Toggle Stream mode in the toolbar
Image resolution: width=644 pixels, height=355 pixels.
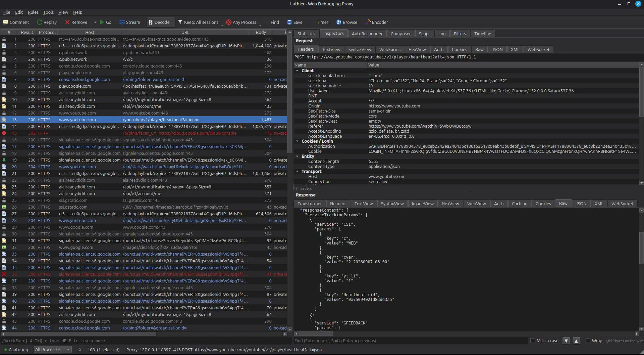pyautogui.click(x=129, y=22)
